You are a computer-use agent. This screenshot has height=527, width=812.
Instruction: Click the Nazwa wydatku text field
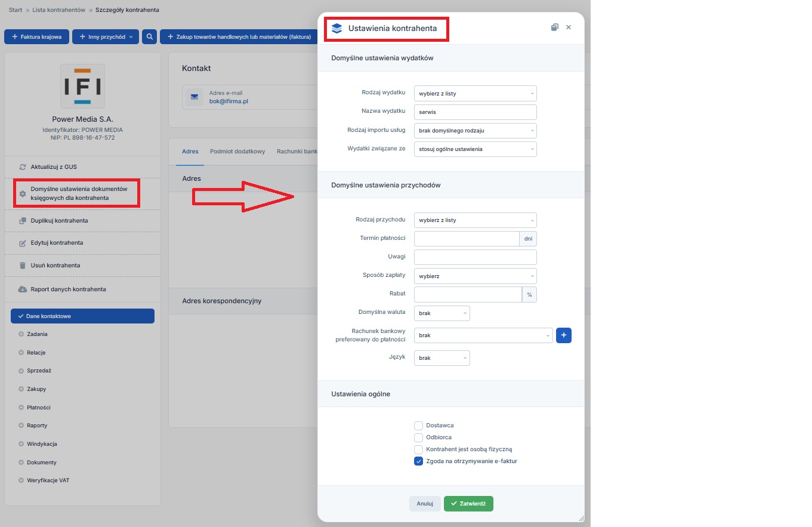point(475,112)
